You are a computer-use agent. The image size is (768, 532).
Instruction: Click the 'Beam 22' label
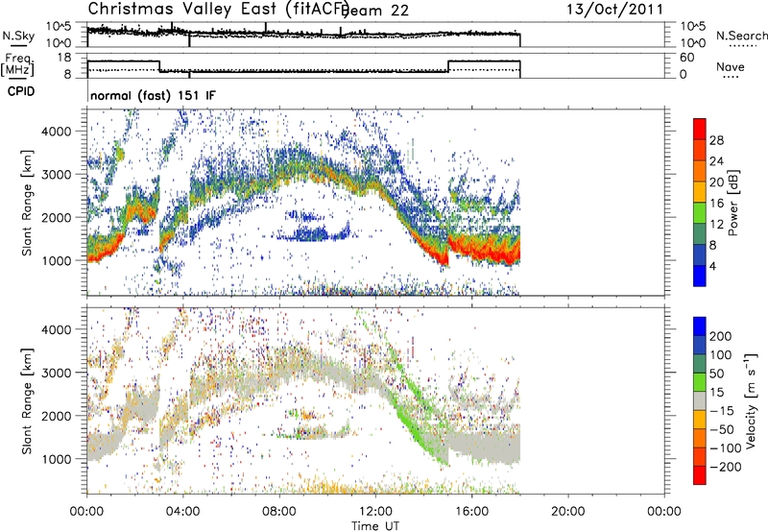pyautogui.click(x=375, y=11)
